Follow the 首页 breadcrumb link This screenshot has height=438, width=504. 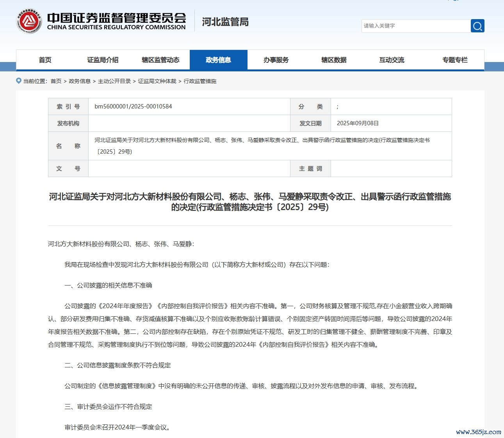56,81
